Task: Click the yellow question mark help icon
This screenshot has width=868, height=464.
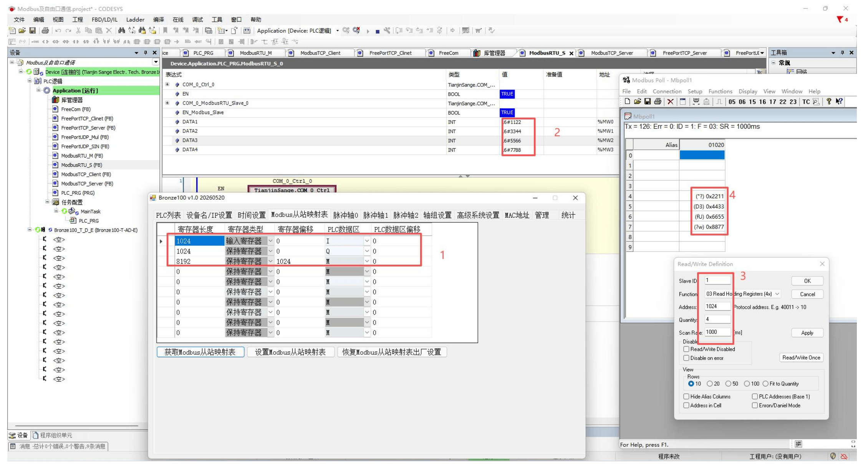Action: click(829, 101)
